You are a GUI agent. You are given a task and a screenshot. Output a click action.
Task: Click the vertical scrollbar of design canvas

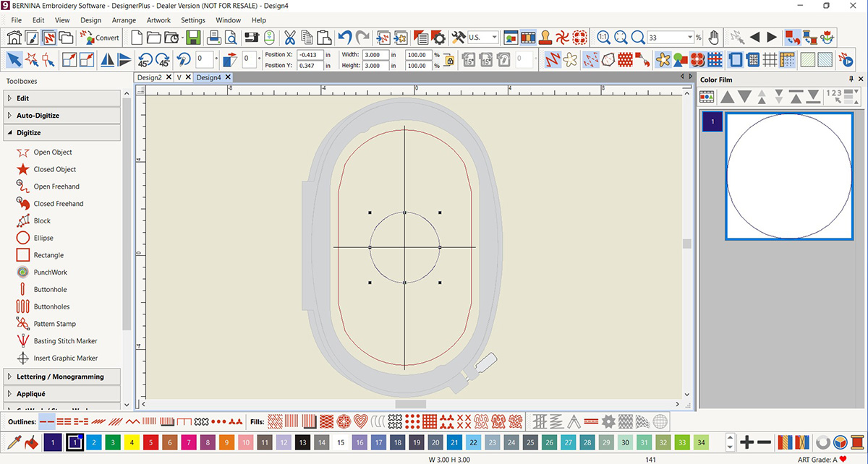687,244
